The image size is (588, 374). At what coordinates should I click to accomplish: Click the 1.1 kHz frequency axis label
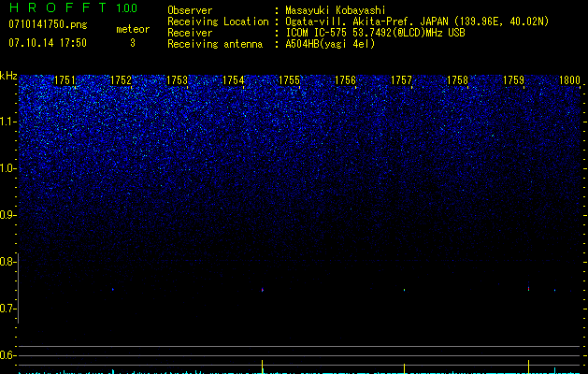point(7,122)
